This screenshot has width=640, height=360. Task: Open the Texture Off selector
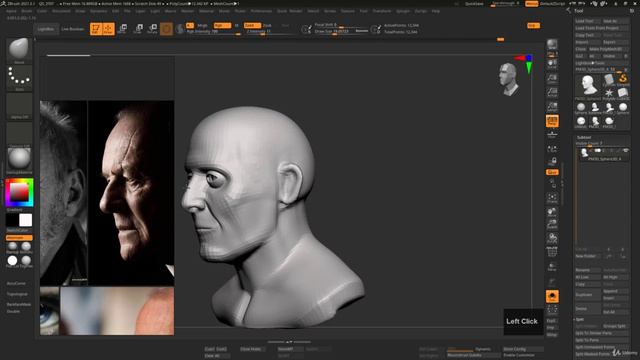click(x=19, y=134)
